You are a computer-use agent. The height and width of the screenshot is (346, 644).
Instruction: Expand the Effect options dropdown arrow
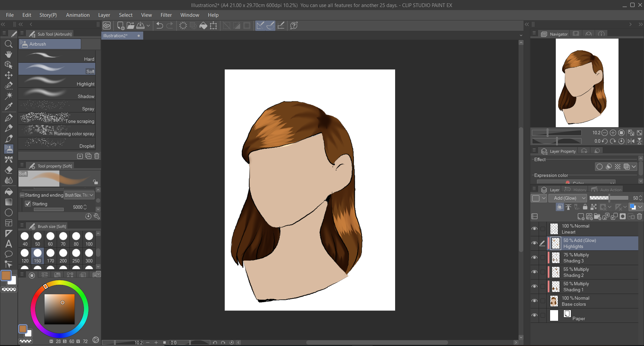click(634, 166)
